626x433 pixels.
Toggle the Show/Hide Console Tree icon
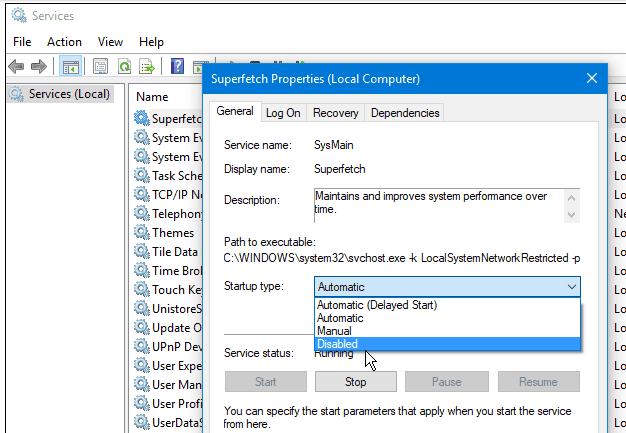(71, 66)
